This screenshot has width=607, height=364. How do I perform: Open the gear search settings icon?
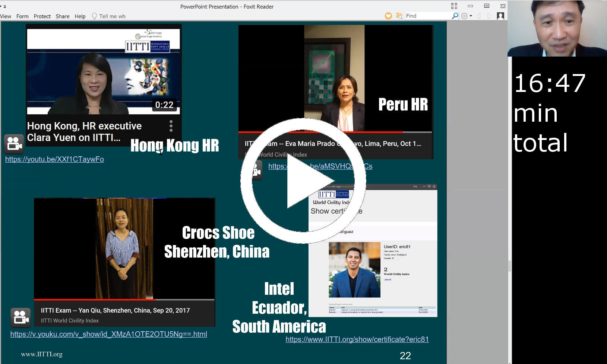tap(464, 16)
